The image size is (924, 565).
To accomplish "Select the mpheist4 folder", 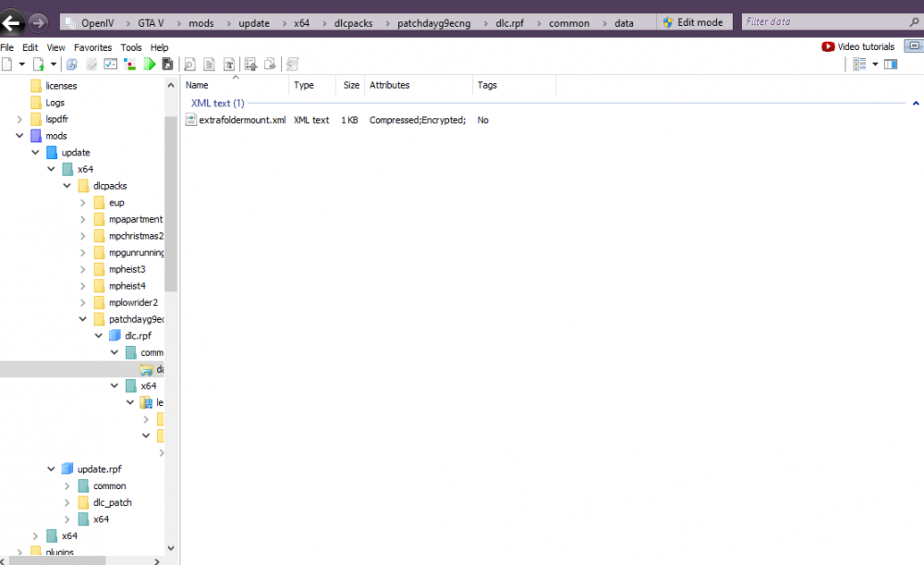I will click(x=127, y=286).
